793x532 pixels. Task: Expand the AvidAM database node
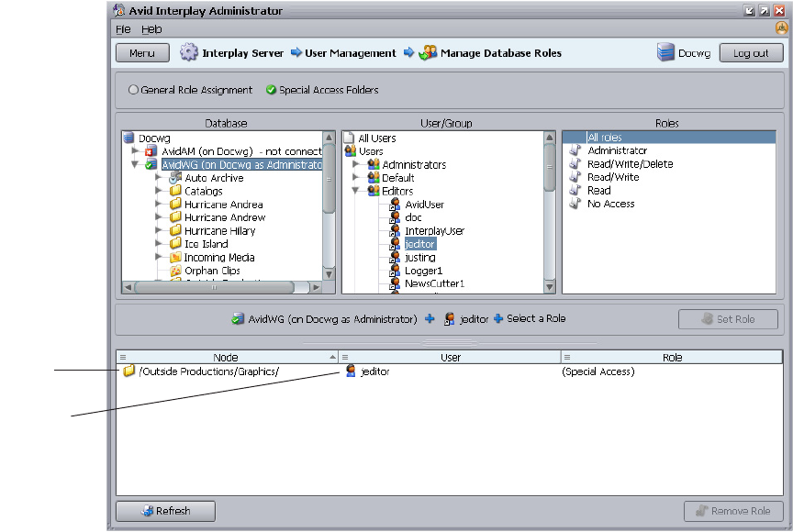(x=135, y=150)
